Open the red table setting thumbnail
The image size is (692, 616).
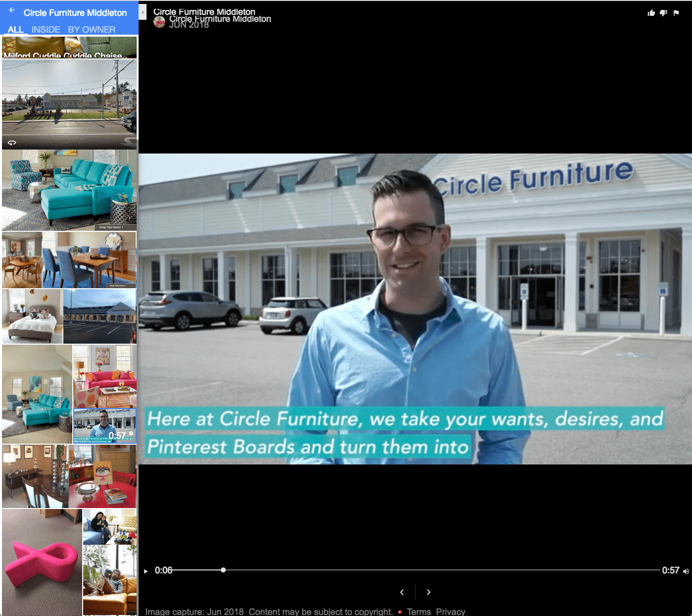click(x=102, y=476)
